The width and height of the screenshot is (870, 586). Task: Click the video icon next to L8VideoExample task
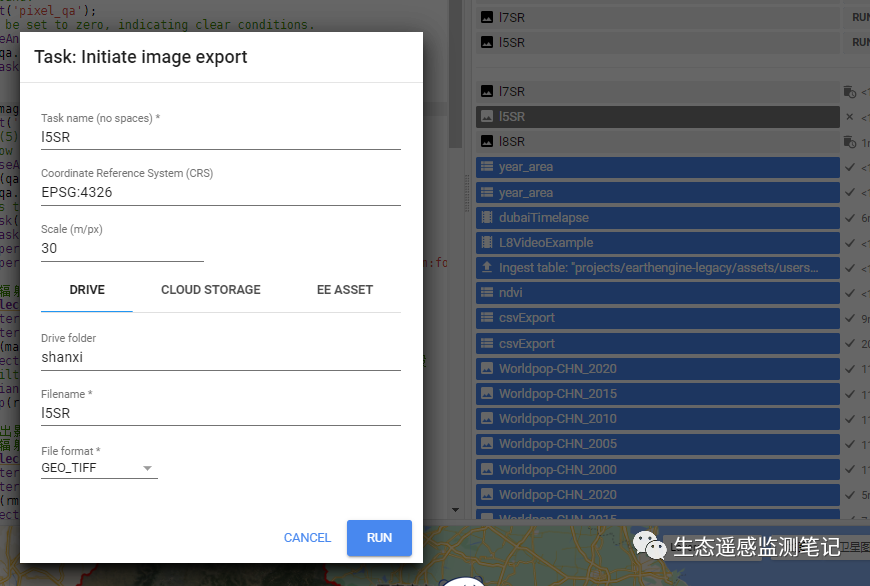point(488,242)
